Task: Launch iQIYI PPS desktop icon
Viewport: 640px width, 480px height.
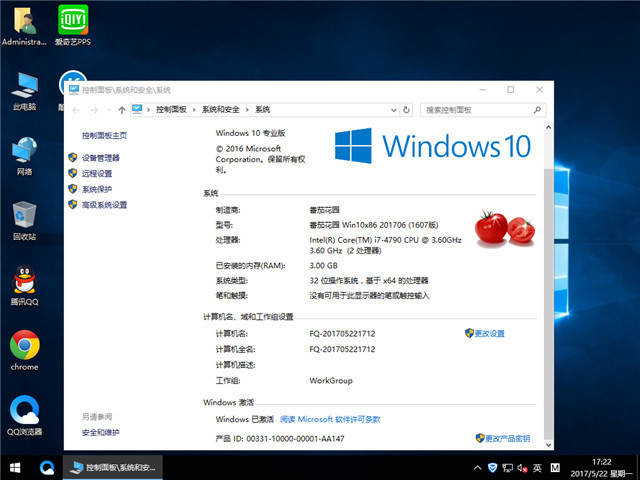Action: pyautogui.click(x=73, y=25)
